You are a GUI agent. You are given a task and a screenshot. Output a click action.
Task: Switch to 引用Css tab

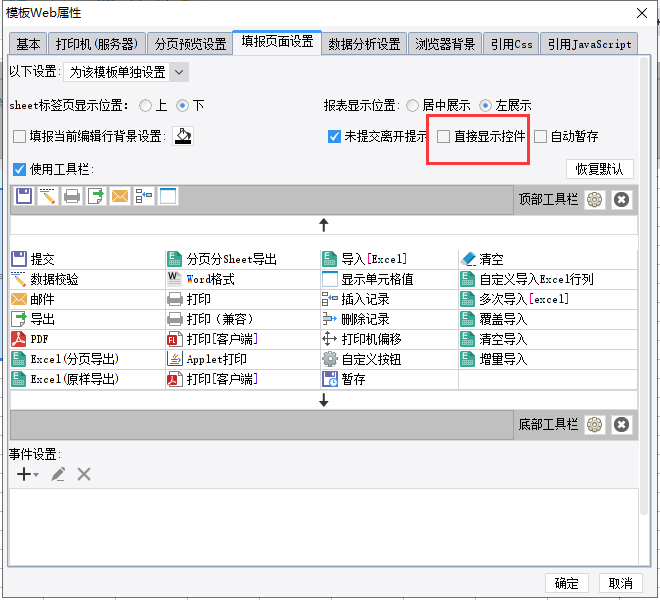[511, 44]
